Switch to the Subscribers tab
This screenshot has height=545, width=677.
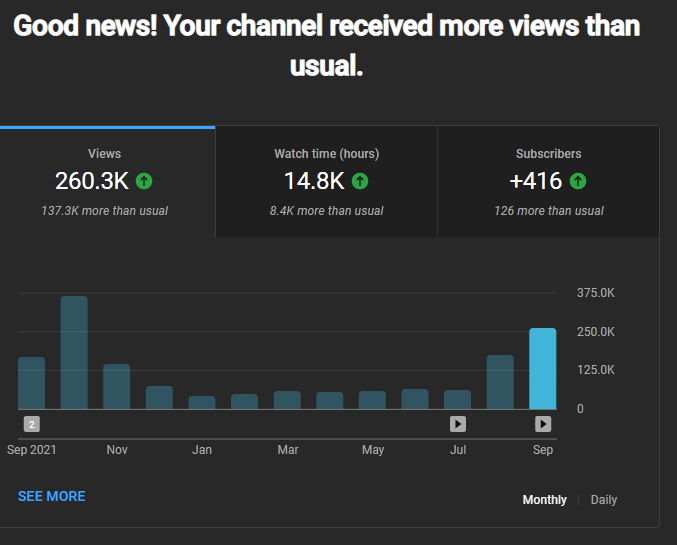pyautogui.click(x=548, y=182)
